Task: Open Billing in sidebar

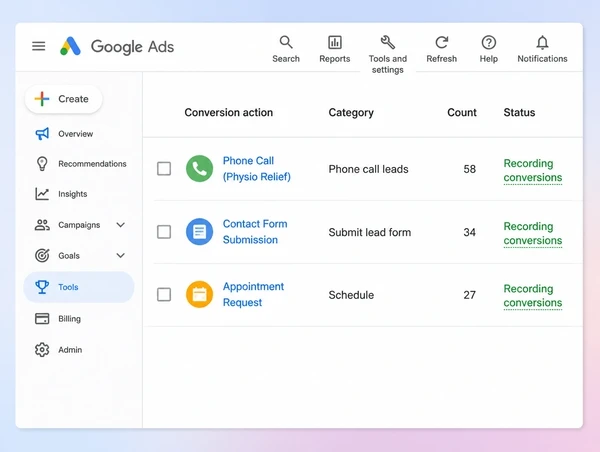Action: (69, 318)
